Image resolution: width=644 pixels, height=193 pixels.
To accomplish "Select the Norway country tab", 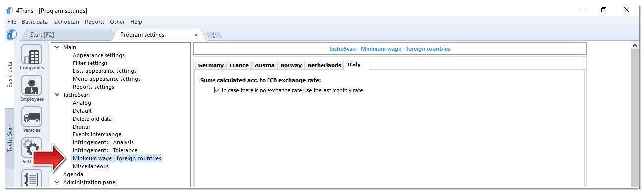I will (x=291, y=65).
